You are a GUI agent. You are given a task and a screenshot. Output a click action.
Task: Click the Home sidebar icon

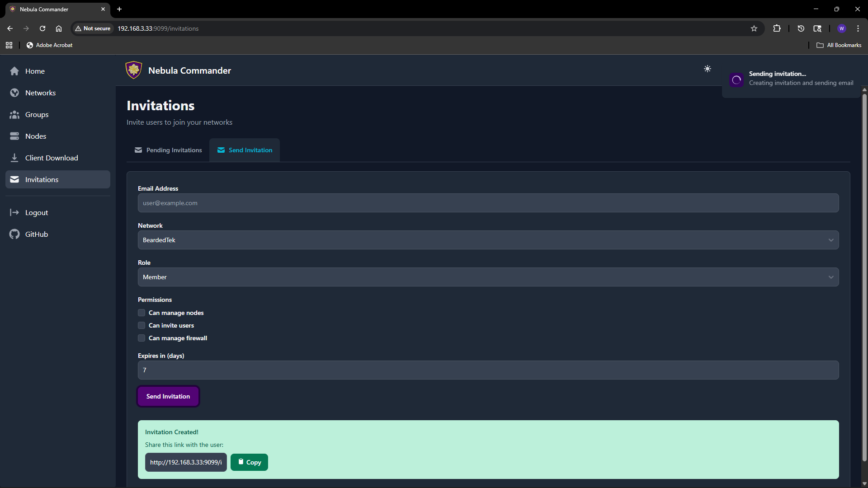pos(14,71)
